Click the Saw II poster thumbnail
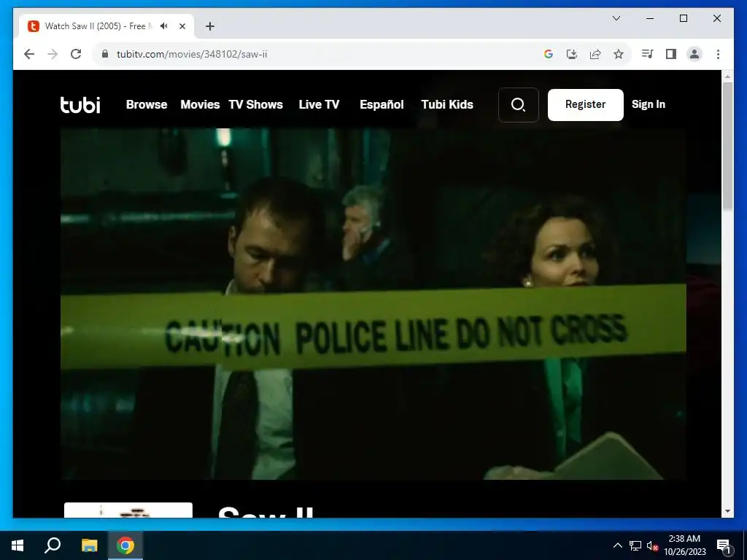Screen dimensions: 747x560 [x=128, y=510]
